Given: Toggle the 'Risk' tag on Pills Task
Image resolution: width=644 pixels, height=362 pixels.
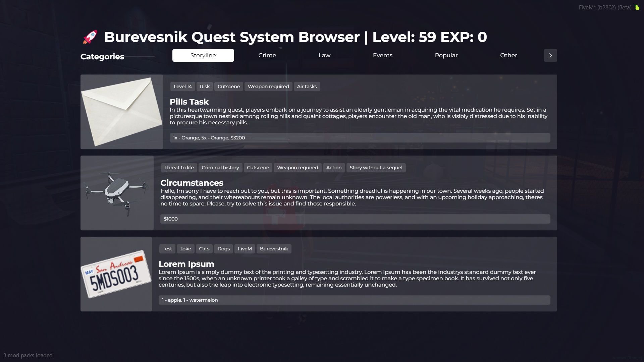Looking at the screenshot, I should [205, 86].
